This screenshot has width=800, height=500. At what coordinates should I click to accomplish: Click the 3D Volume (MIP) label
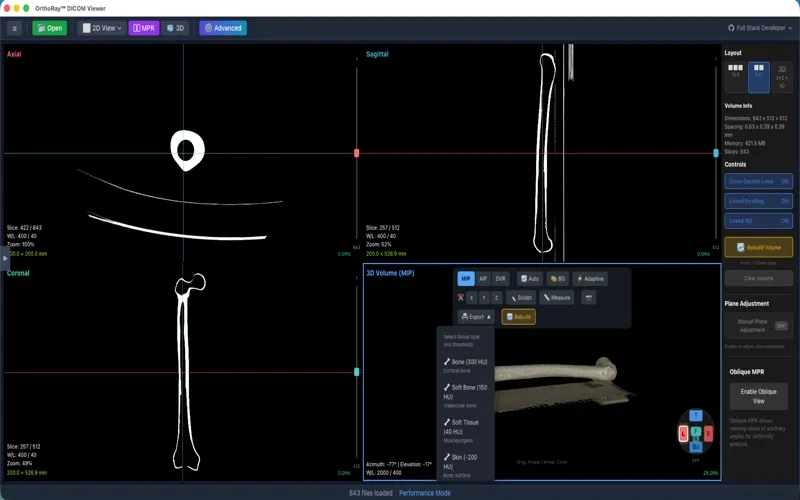(390, 273)
